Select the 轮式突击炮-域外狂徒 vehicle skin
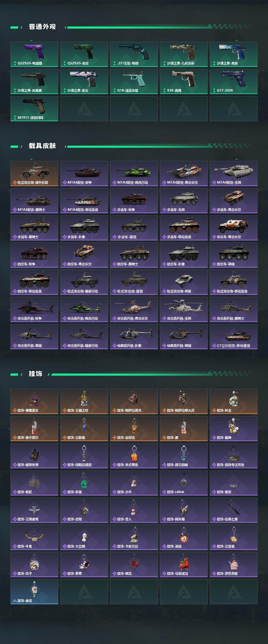 pyautogui.click(x=34, y=174)
